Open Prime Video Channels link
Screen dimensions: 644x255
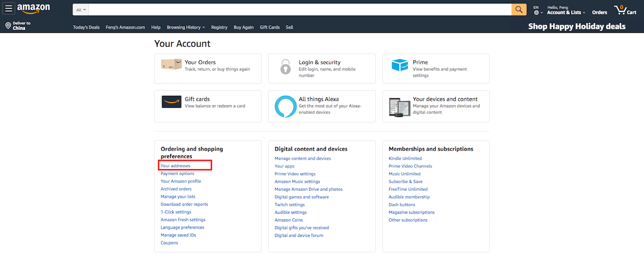pyautogui.click(x=411, y=166)
